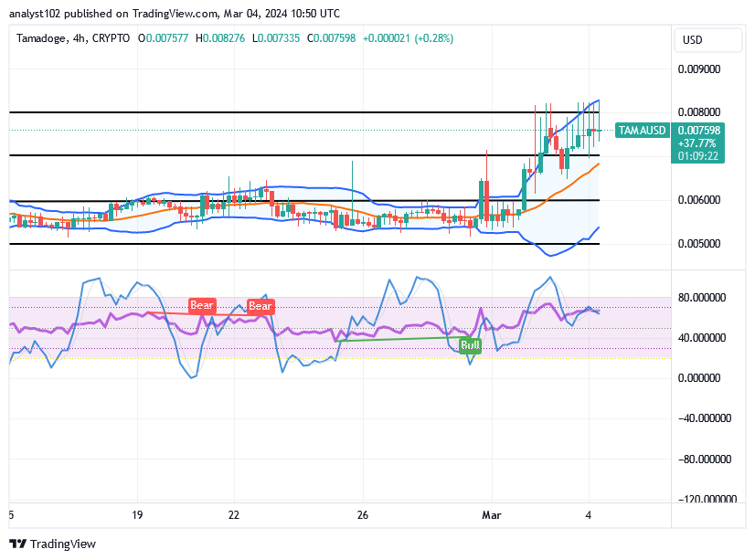Click the 80.000000 oscillator axis label
This screenshot has height=560, width=755.
pyautogui.click(x=702, y=298)
